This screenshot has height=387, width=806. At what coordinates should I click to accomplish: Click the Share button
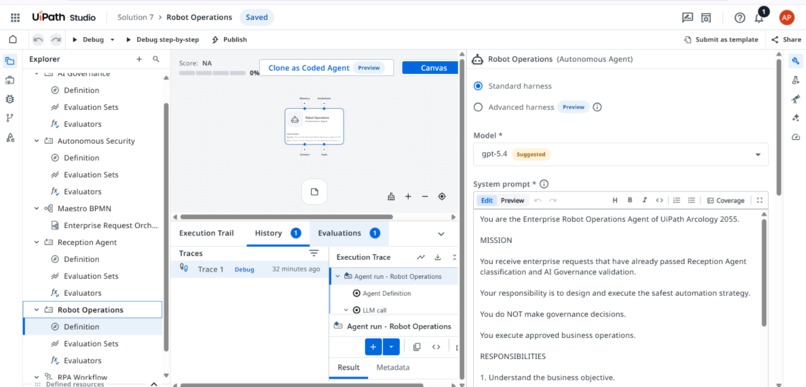[x=786, y=40]
